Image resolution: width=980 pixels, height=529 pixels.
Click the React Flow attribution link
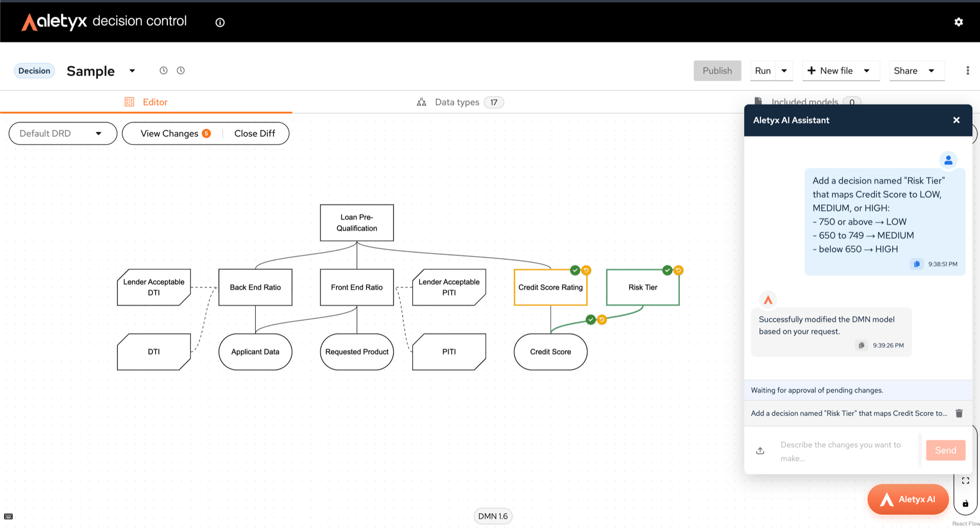click(966, 523)
